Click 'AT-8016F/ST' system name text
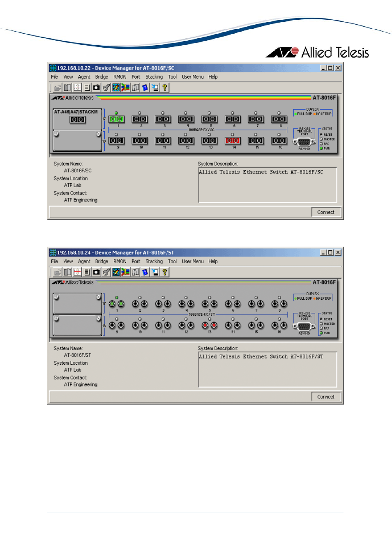392x555 pixels. click(x=78, y=355)
